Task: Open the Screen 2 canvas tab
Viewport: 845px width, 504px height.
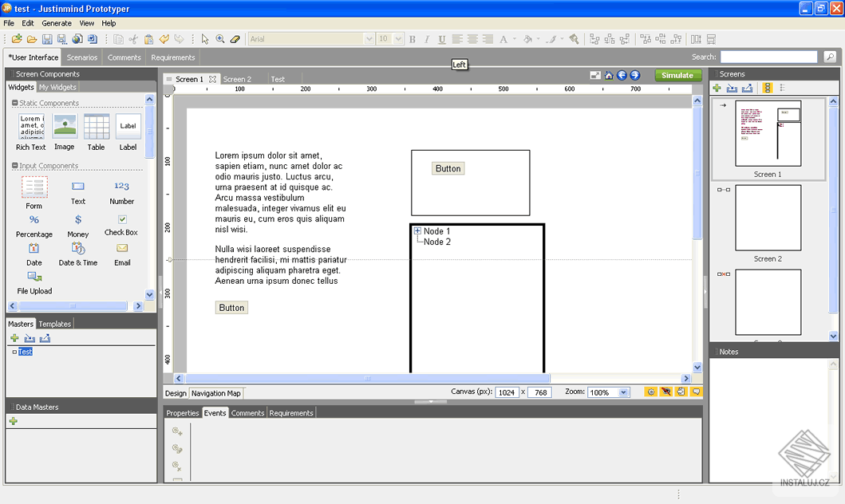Action: 237,79
